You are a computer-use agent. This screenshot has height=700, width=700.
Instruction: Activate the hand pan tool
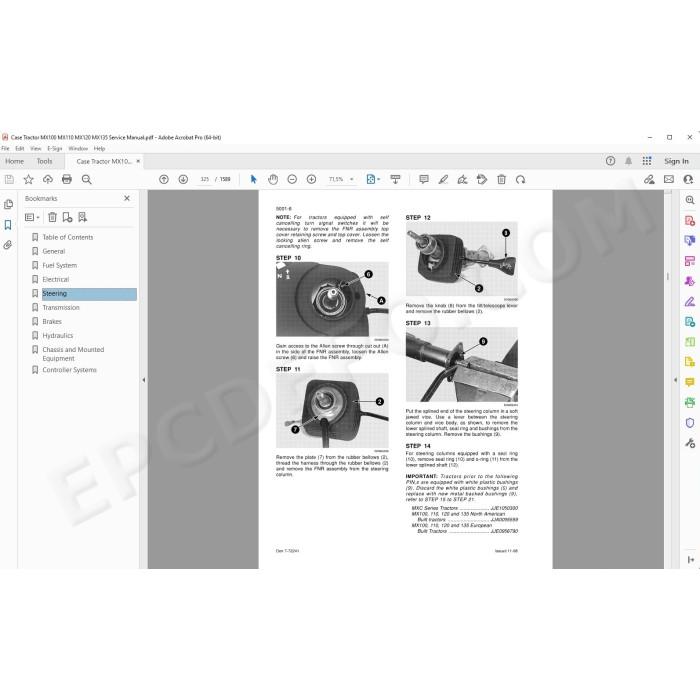(273, 179)
